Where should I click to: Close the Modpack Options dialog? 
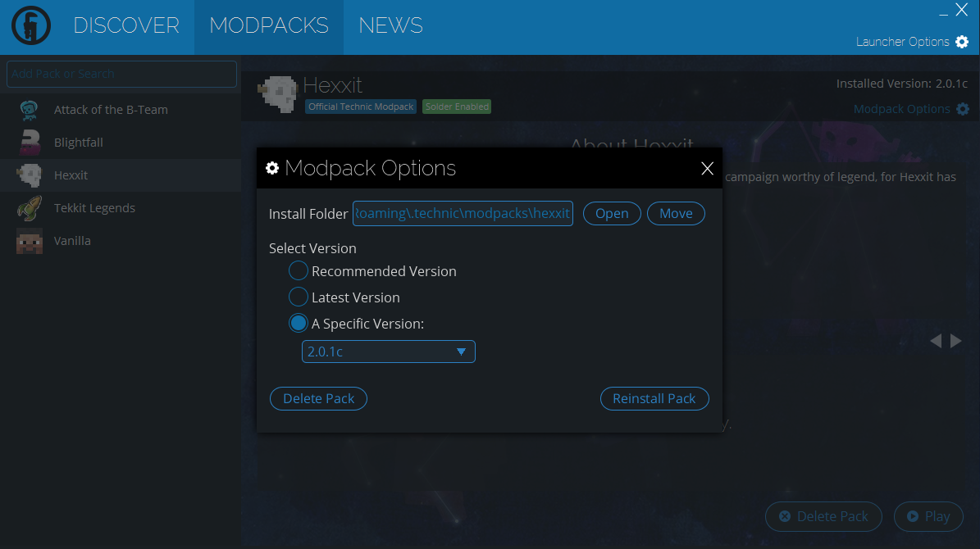[707, 169]
